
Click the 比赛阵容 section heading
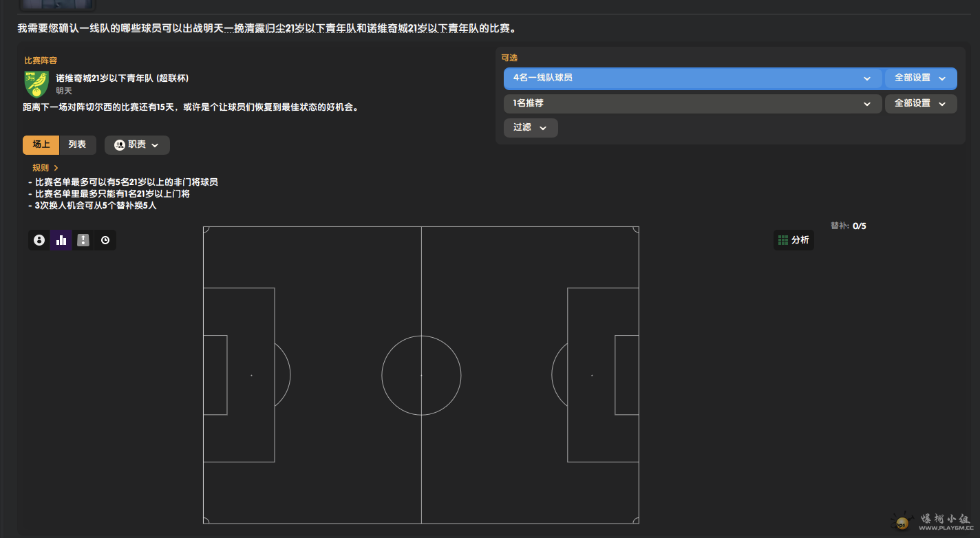(x=41, y=61)
